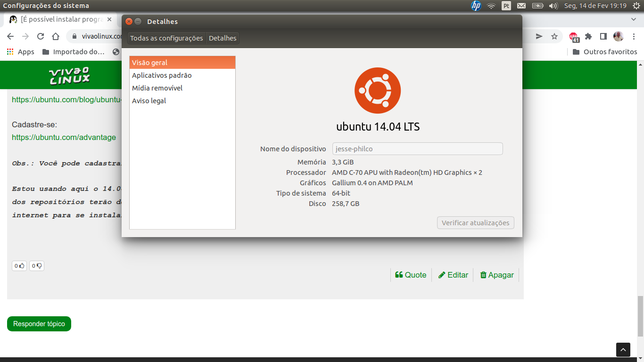Select 'Aplicativos padrão' in the sidebar

pos(182,75)
